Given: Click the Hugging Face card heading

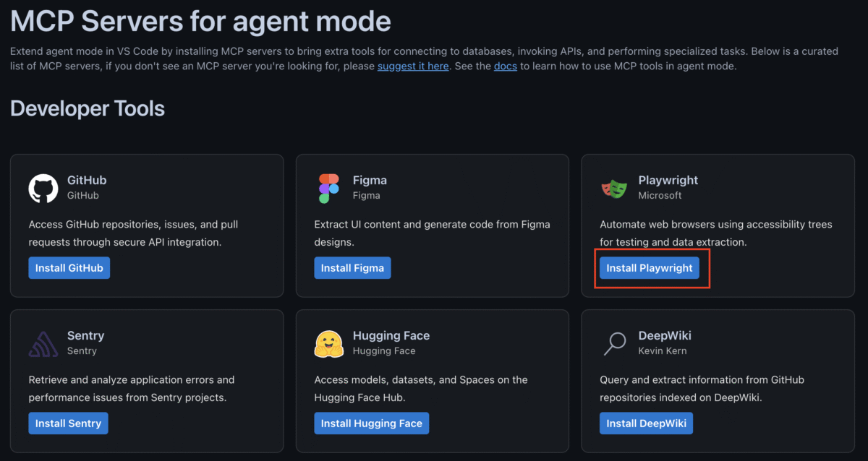Looking at the screenshot, I should pos(391,335).
